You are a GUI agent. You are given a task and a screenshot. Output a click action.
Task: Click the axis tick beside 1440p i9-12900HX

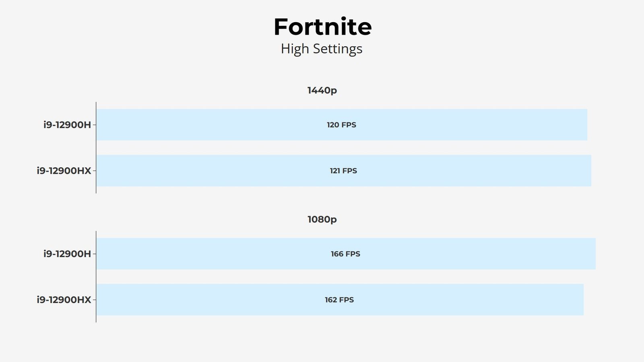click(94, 171)
